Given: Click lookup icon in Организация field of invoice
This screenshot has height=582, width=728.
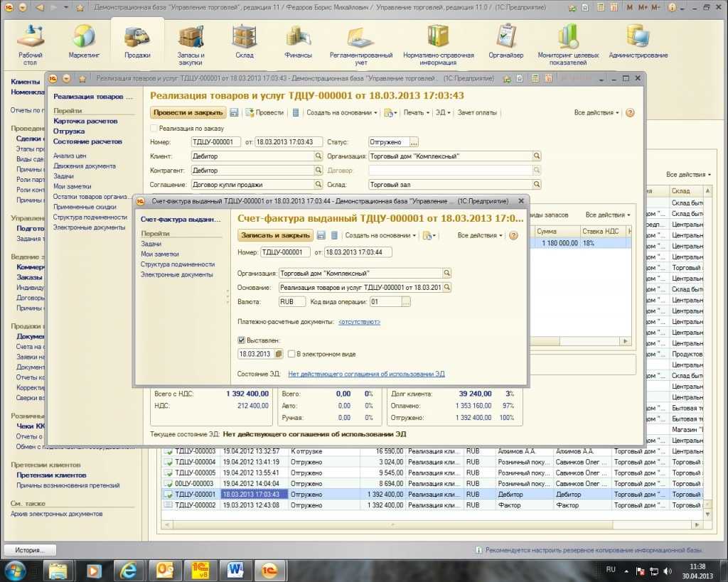Looking at the screenshot, I should pyautogui.click(x=447, y=273).
